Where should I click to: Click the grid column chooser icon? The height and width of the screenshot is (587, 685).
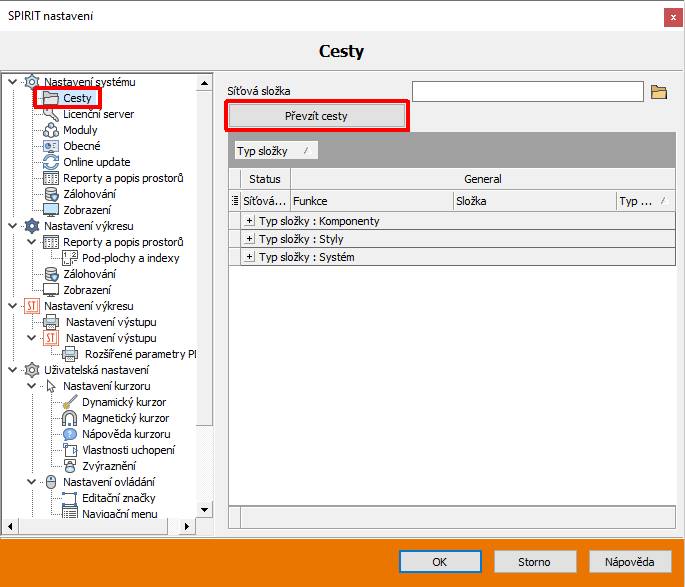[x=235, y=201]
